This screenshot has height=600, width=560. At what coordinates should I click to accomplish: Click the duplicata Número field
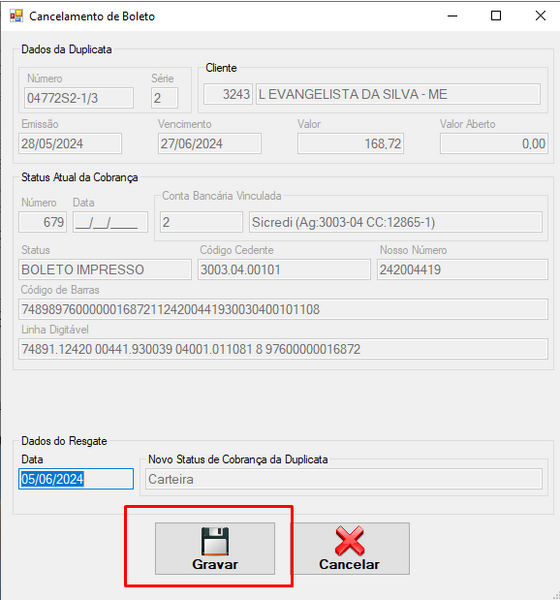click(79, 98)
